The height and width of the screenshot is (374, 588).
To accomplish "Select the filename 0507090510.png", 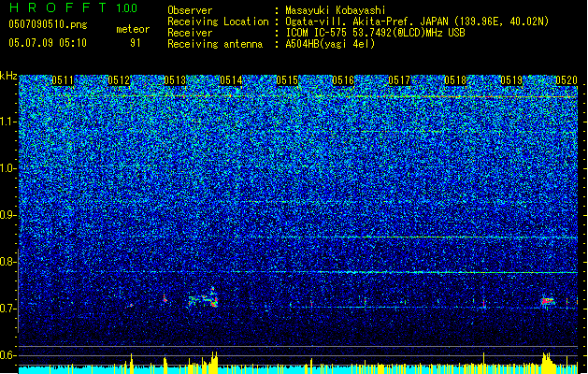I will pyautogui.click(x=48, y=24).
